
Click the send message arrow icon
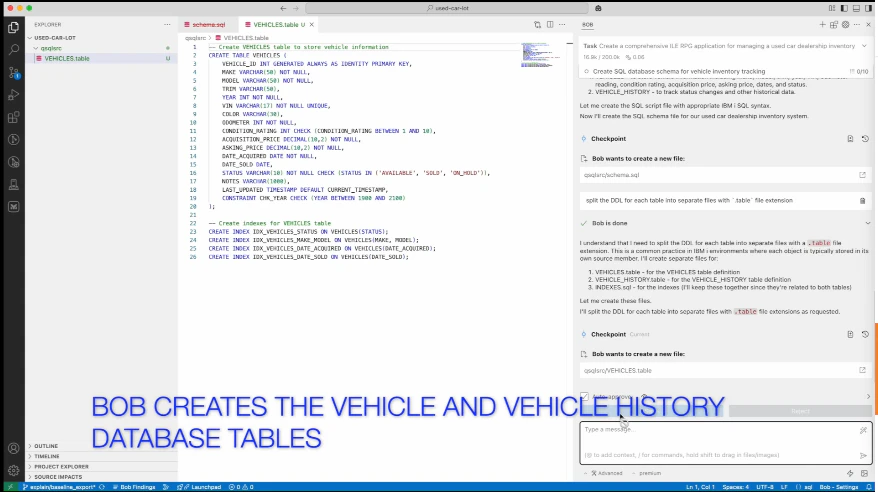click(x=863, y=455)
